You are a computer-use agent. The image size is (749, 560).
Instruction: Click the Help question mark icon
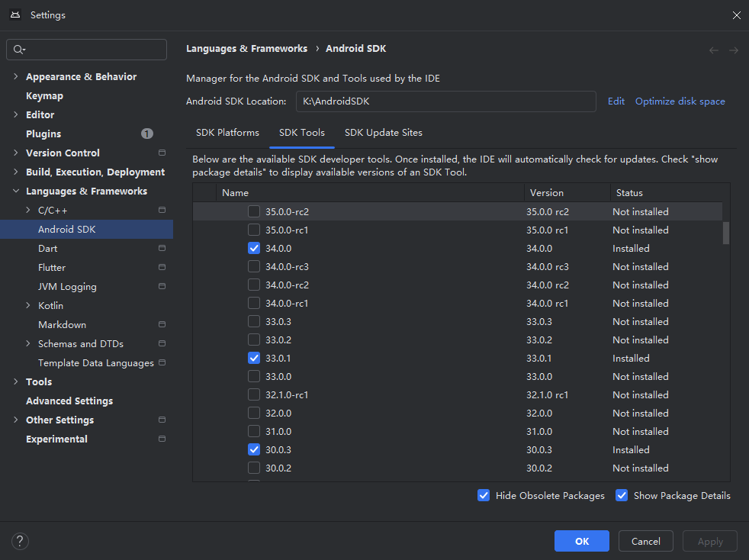(x=20, y=541)
